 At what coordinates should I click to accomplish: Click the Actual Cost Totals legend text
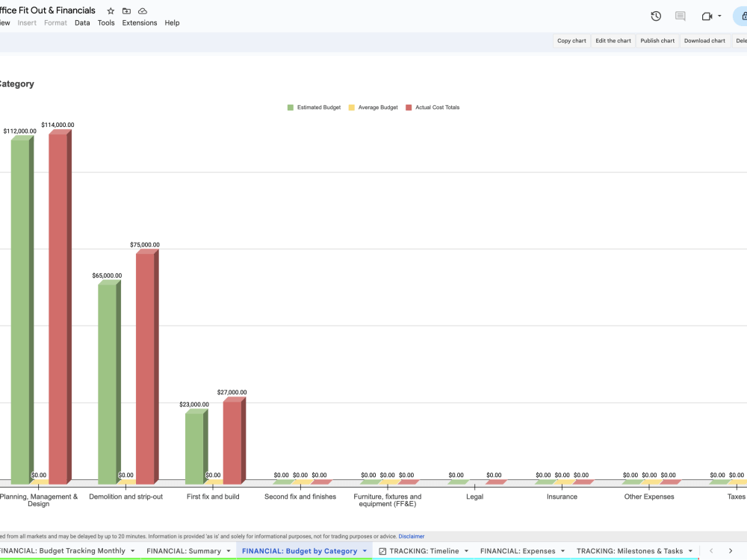[437, 108]
